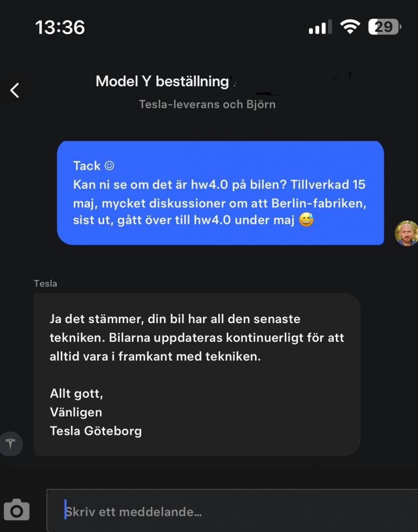The height and width of the screenshot is (532, 418).
Task: Tap the smiley emoji after Tack
Action: tap(109, 166)
